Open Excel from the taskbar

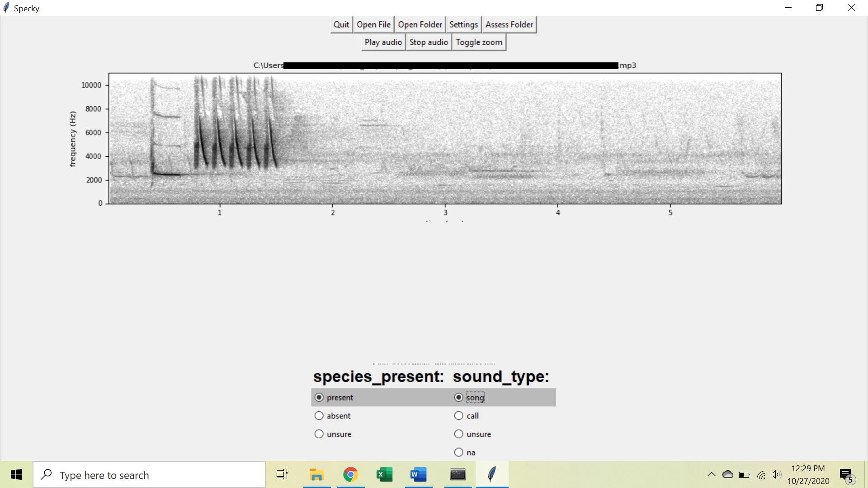tap(384, 474)
